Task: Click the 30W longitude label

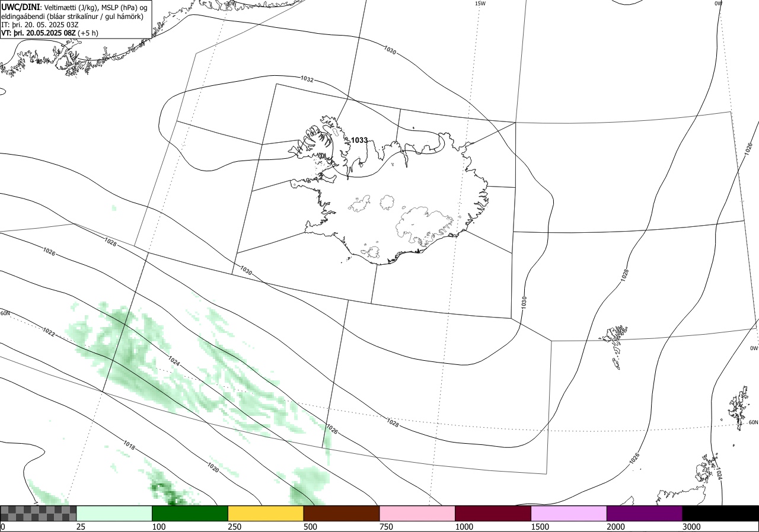Action: (x=231, y=3)
